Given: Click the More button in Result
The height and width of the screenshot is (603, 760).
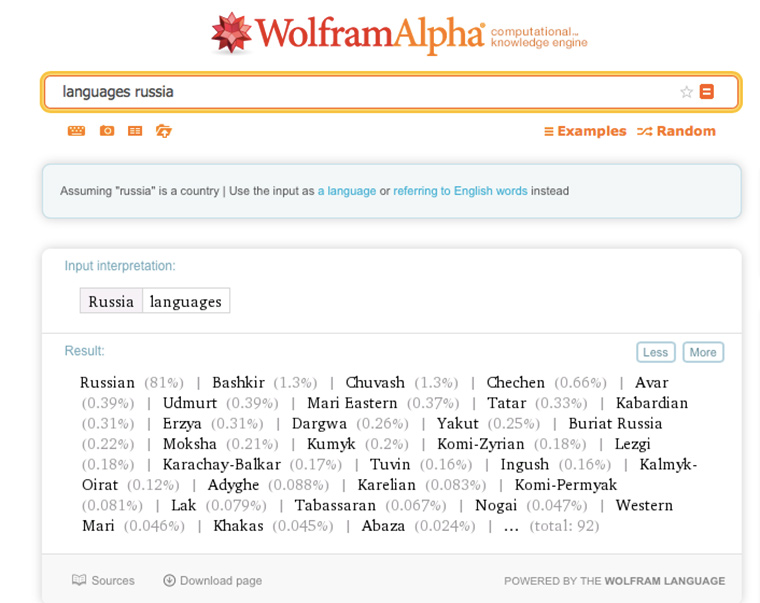Looking at the screenshot, I should [x=703, y=352].
